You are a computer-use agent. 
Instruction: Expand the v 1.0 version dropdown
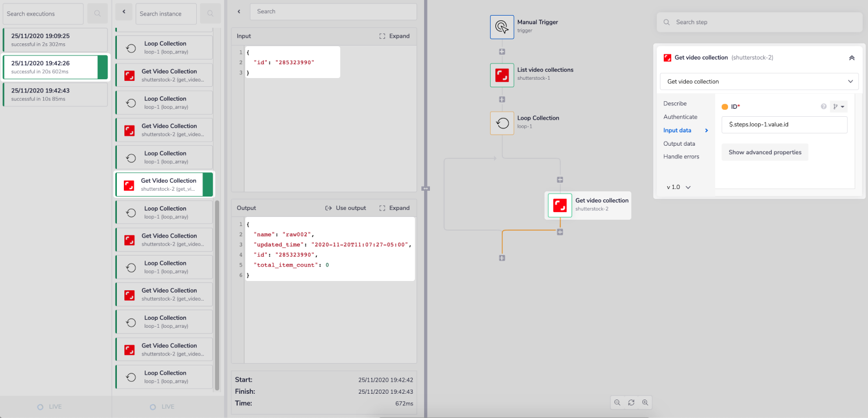pyautogui.click(x=678, y=187)
